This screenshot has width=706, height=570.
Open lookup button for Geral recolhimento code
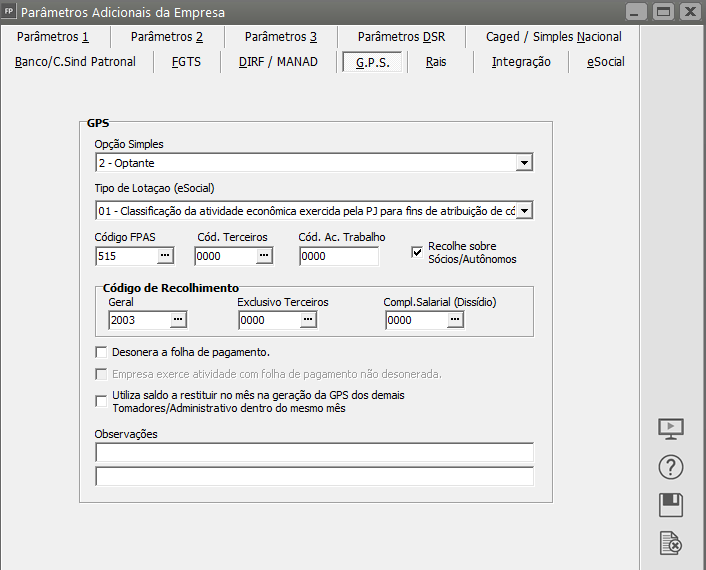179,320
